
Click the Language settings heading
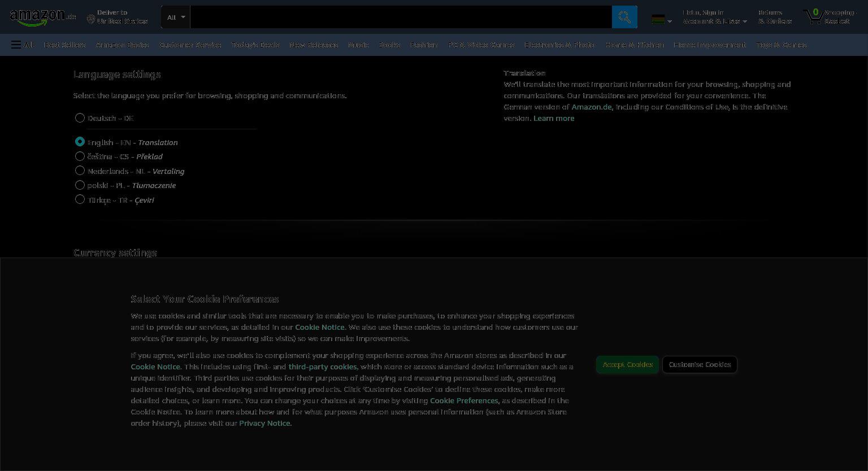pyautogui.click(x=117, y=75)
